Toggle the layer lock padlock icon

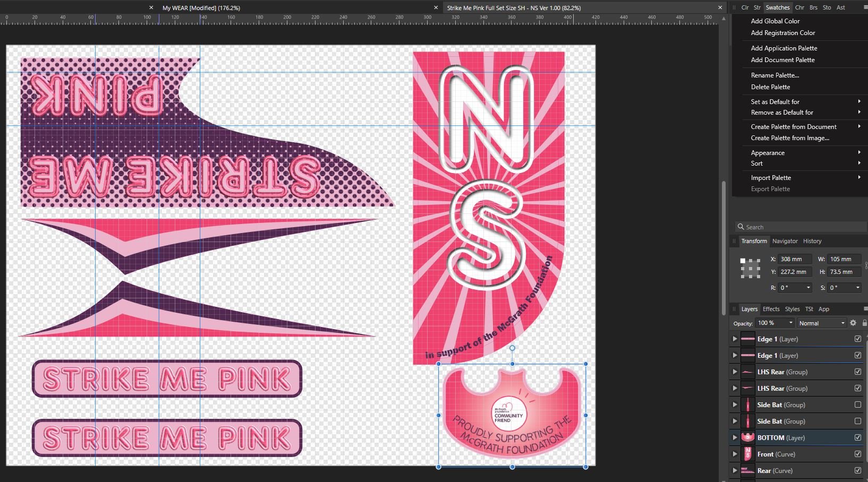(864, 323)
